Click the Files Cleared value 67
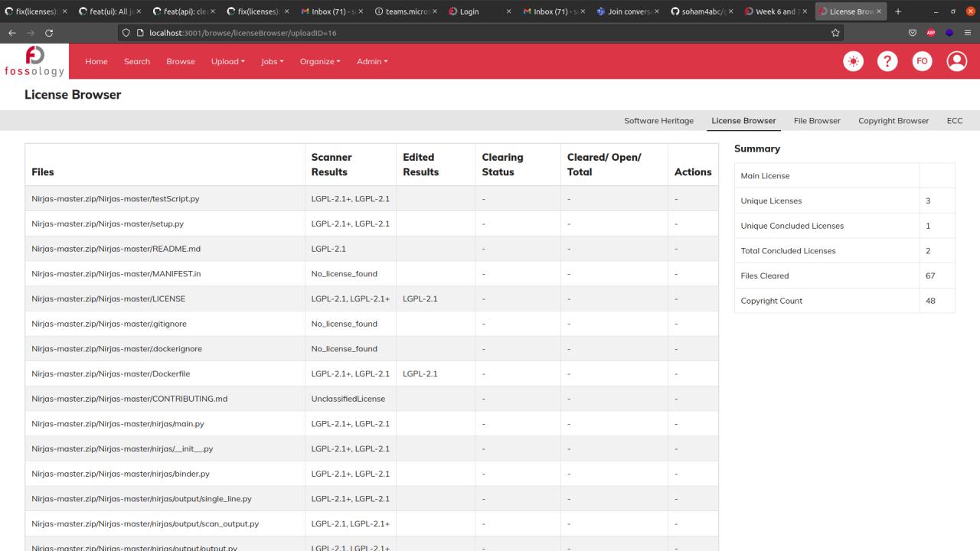This screenshot has height=551, width=980. point(930,275)
